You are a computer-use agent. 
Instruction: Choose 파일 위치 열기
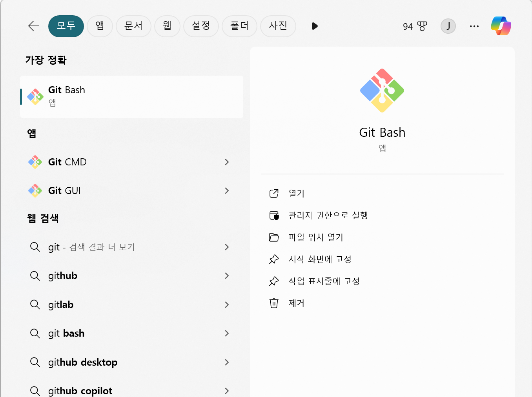316,237
